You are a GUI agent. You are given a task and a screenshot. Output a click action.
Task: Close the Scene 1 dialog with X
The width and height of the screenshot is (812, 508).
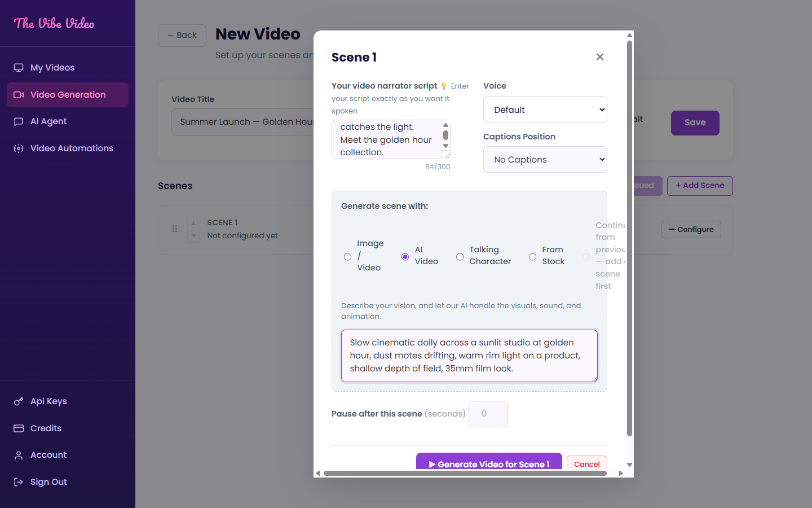(600, 57)
